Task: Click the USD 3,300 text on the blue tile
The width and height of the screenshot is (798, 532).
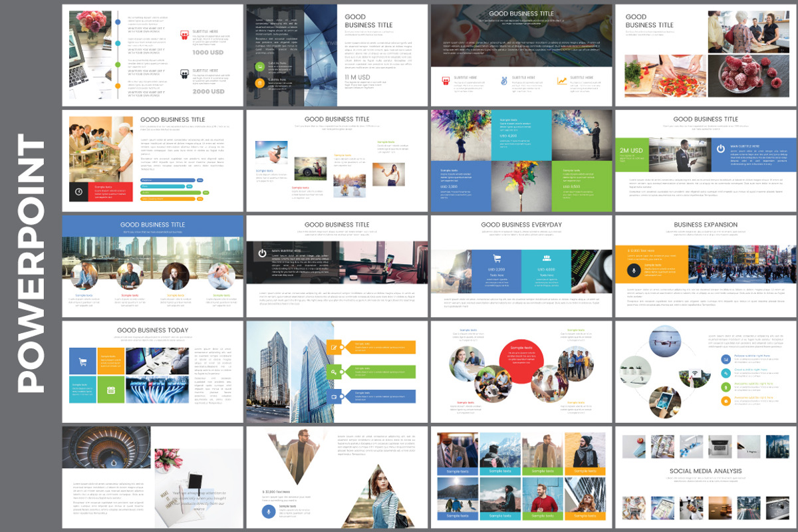Action: click(449, 187)
